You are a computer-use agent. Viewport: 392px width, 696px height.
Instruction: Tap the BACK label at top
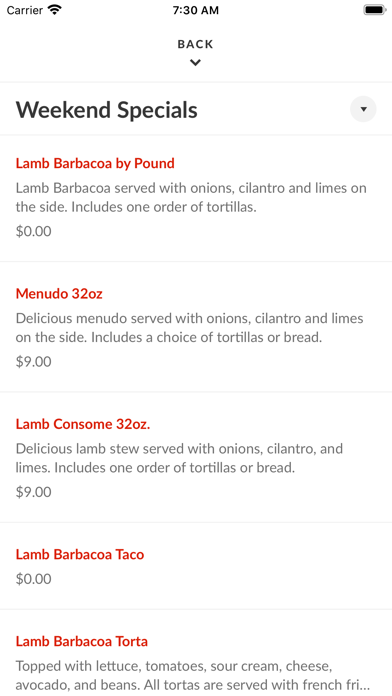(x=195, y=44)
